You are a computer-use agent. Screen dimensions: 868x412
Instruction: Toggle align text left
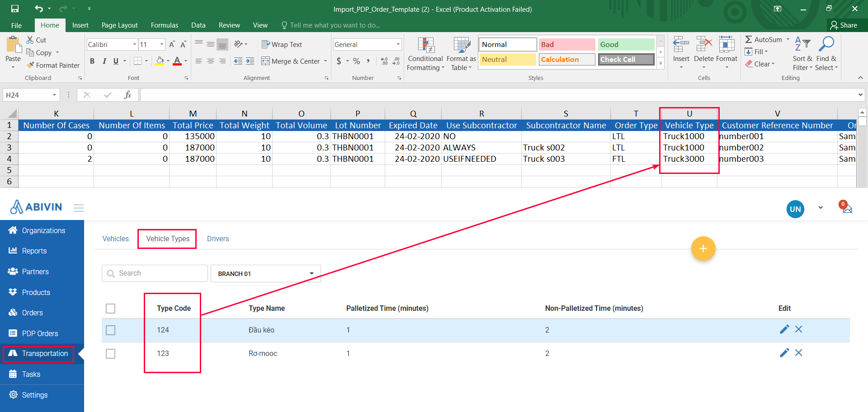click(199, 61)
